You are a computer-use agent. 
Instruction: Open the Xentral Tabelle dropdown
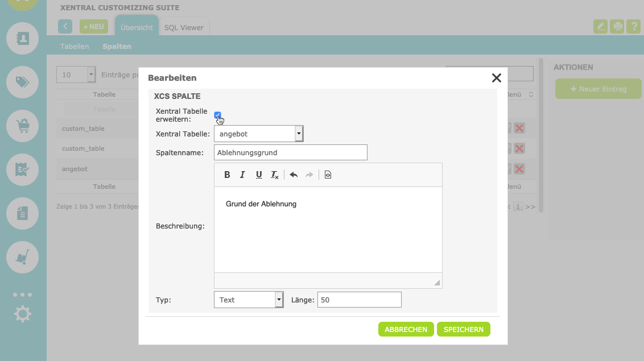tap(258, 134)
